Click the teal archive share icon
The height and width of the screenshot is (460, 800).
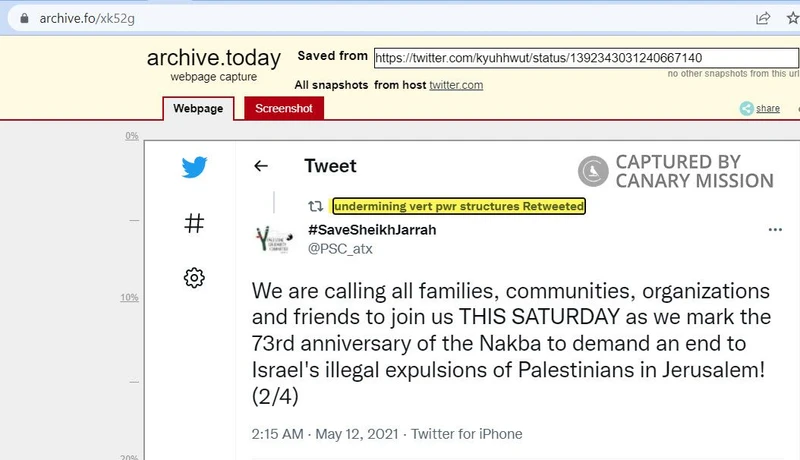click(746, 108)
